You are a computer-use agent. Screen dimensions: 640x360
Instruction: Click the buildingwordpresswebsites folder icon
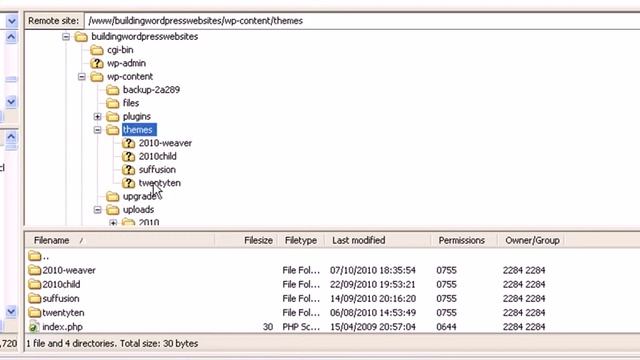click(x=81, y=37)
